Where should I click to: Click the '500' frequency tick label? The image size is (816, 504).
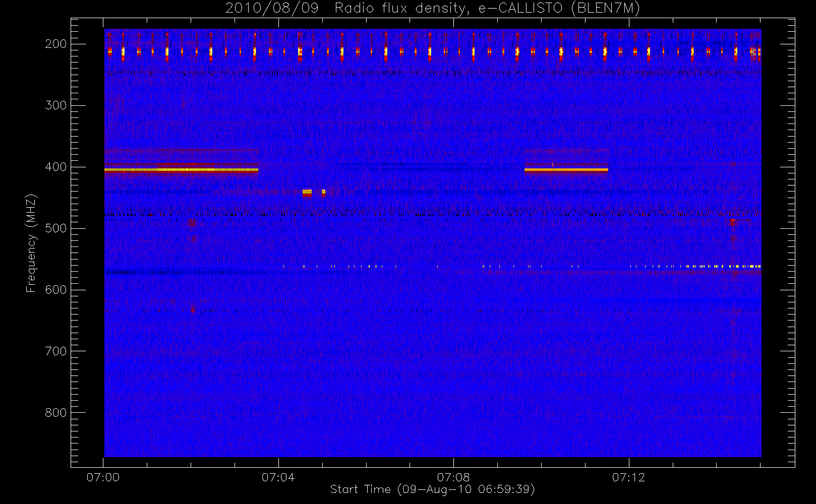(x=55, y=228)
